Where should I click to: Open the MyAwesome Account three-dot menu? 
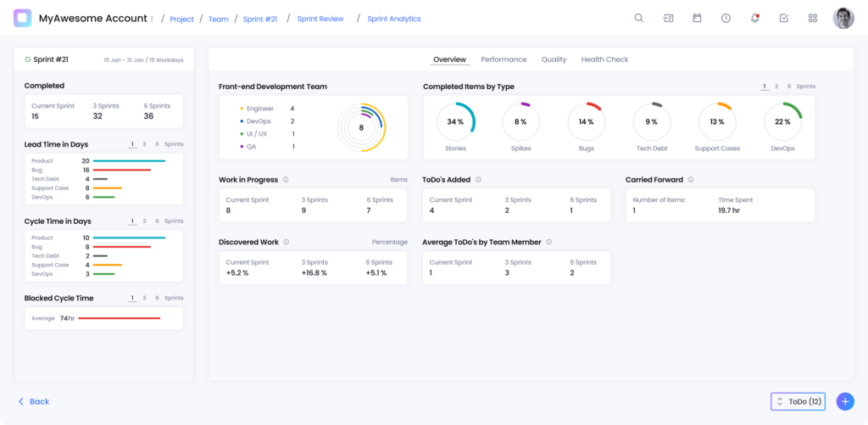152,19
